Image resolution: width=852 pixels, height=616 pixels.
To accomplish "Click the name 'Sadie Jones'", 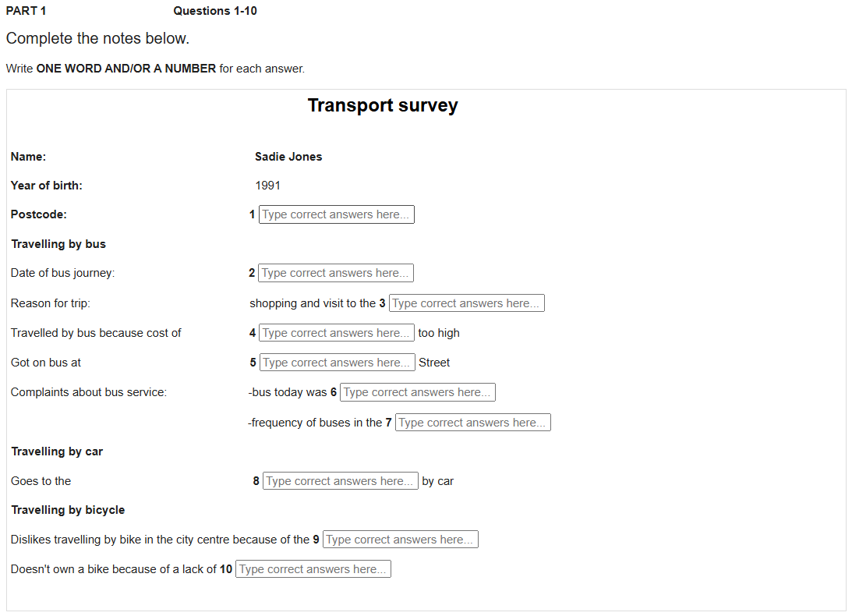I will [288, 157].
